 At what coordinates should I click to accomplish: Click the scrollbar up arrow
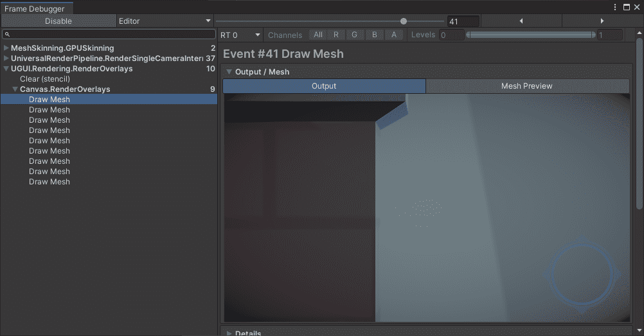[639, 33]
